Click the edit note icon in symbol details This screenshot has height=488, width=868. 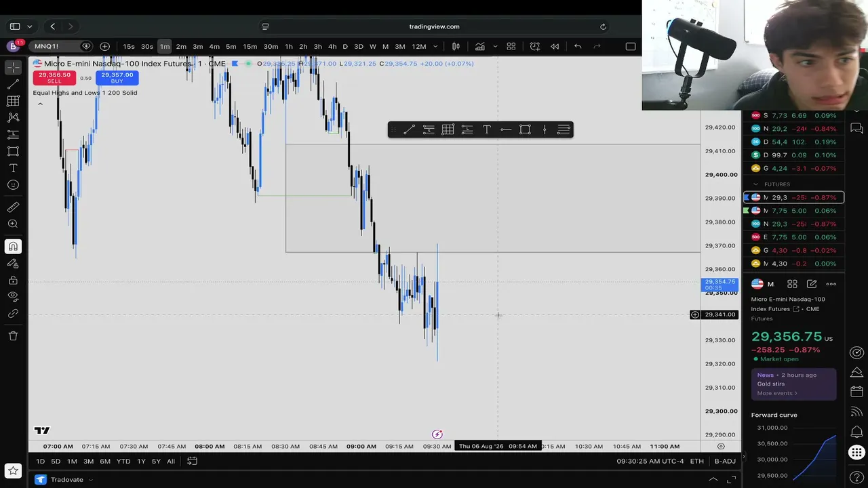pyautogui.click(x=812, y=284)
